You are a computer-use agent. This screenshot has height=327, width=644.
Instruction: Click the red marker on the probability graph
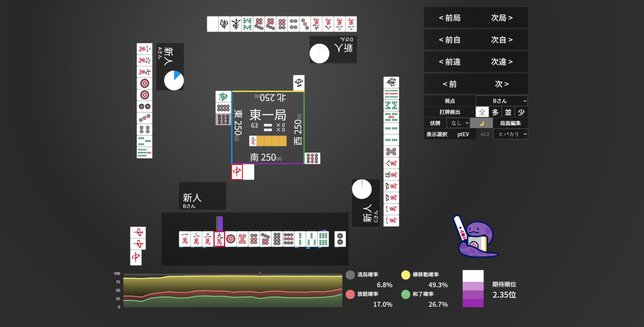260,273
